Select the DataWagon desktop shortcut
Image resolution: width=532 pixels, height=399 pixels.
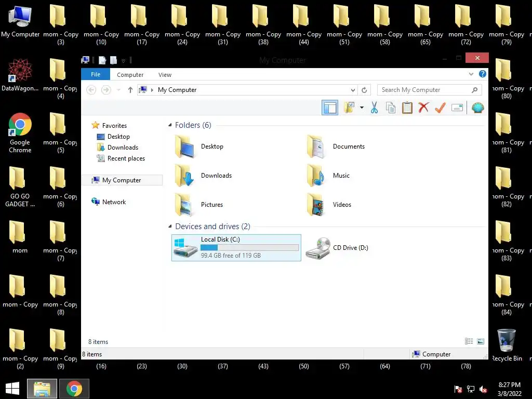point(20,75)
